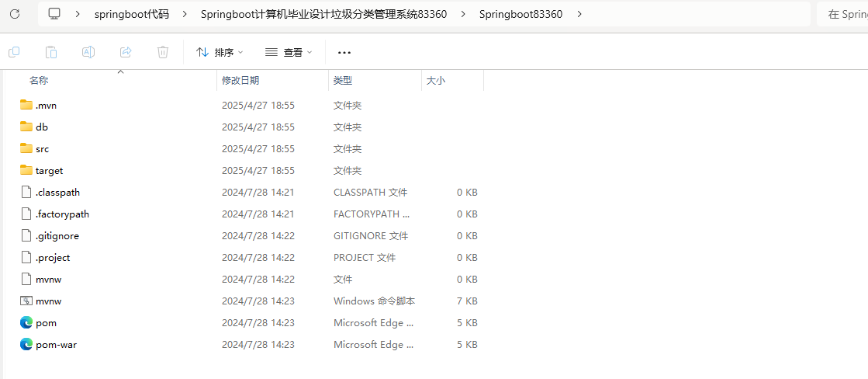The width and height of the screenshot is (868, 379).
Task: Expand chevron after Springboot83360 breadcrumb
Action: click(579, 15)
